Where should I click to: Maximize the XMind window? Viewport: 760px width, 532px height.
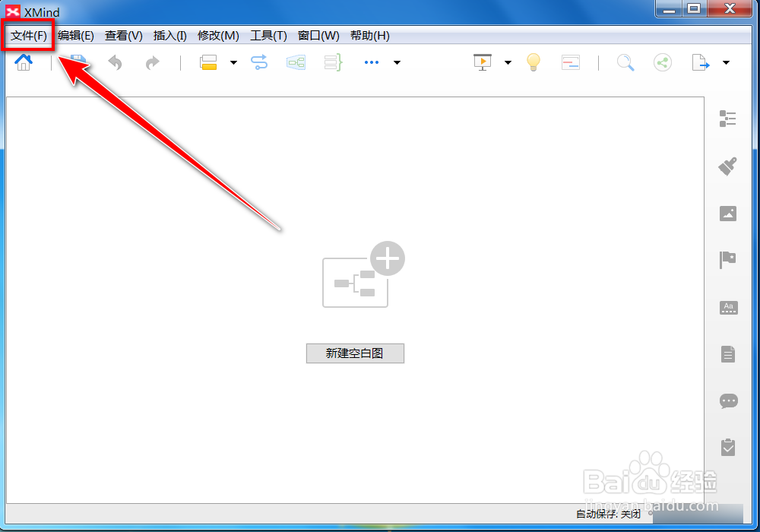[695, 8]
